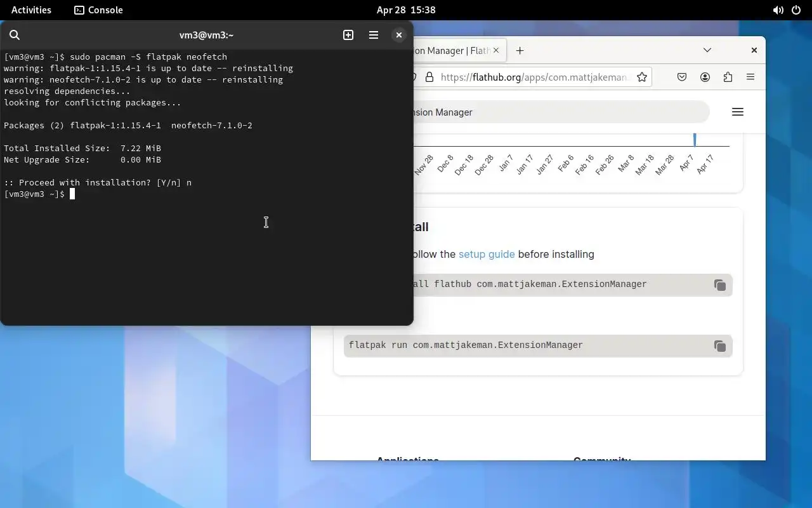Open the Firefox extensions puzzle icon
Image resolution: width=812 pixels, height=508 pixels.
point(728,77)
